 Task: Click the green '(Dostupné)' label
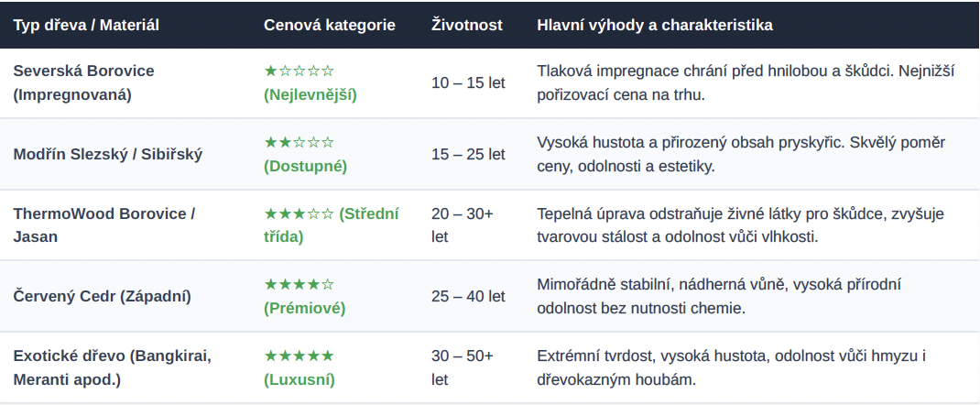tap(305, 166)
